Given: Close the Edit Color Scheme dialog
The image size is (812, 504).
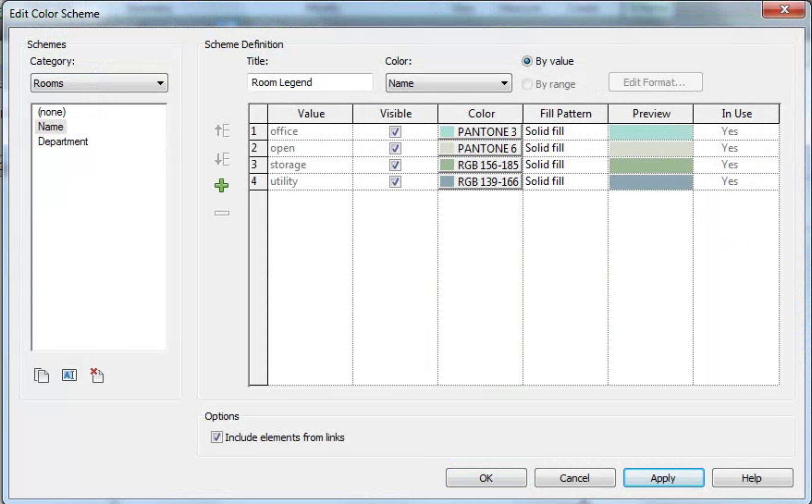Looking at the screenshot, I should pos(784,9).
